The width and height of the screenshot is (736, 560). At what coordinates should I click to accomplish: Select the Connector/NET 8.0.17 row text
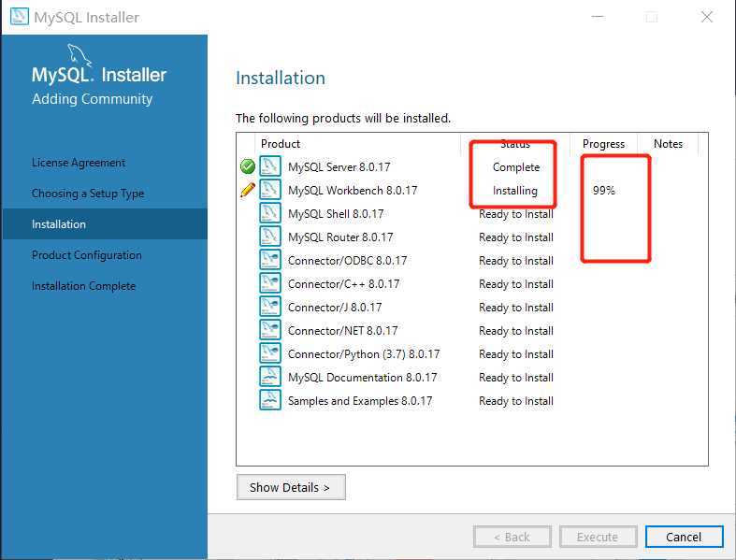342,331
